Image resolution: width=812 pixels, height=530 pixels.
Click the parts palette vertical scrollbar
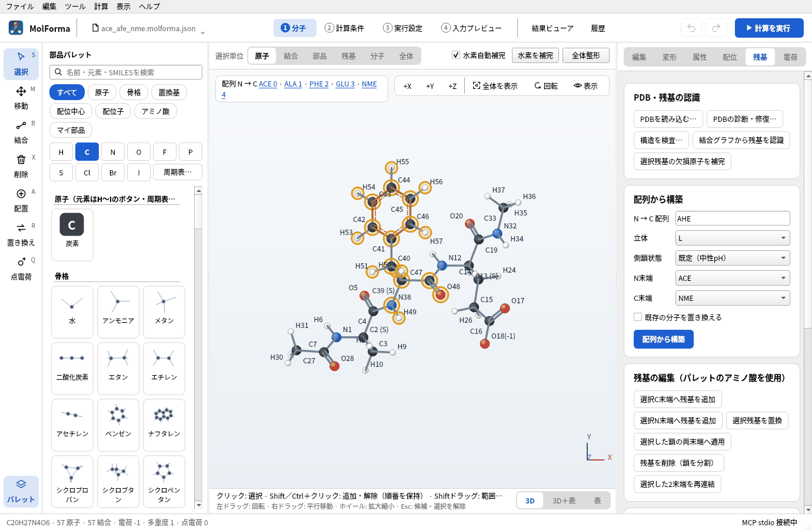pos(198,347)
